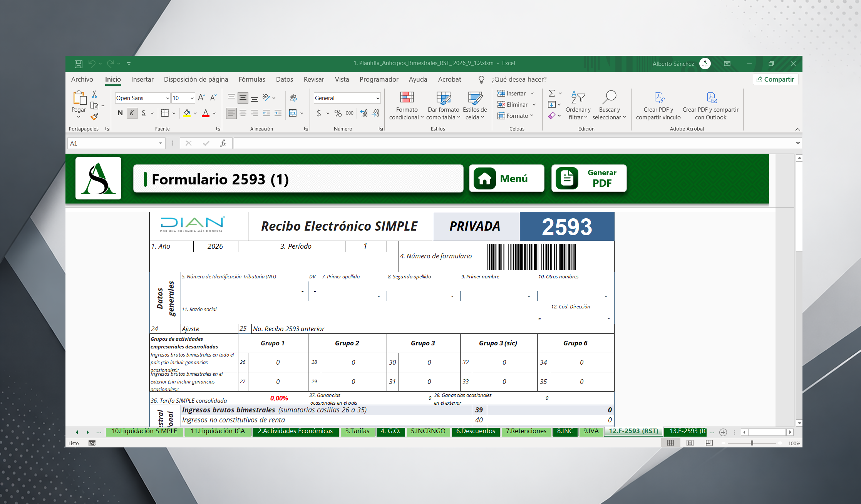Click the Cut scissors icon
Viewport: 861px width, 504px height.
coord(94,94)
